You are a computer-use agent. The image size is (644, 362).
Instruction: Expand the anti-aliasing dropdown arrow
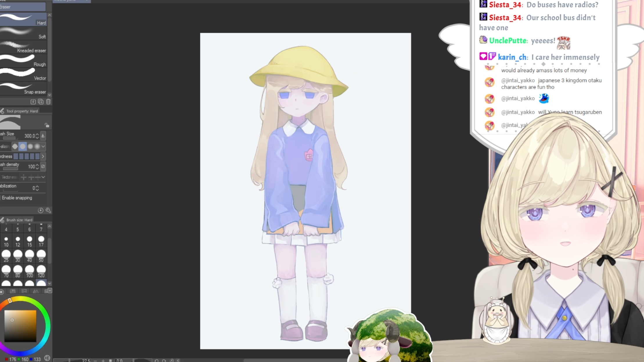43,146
